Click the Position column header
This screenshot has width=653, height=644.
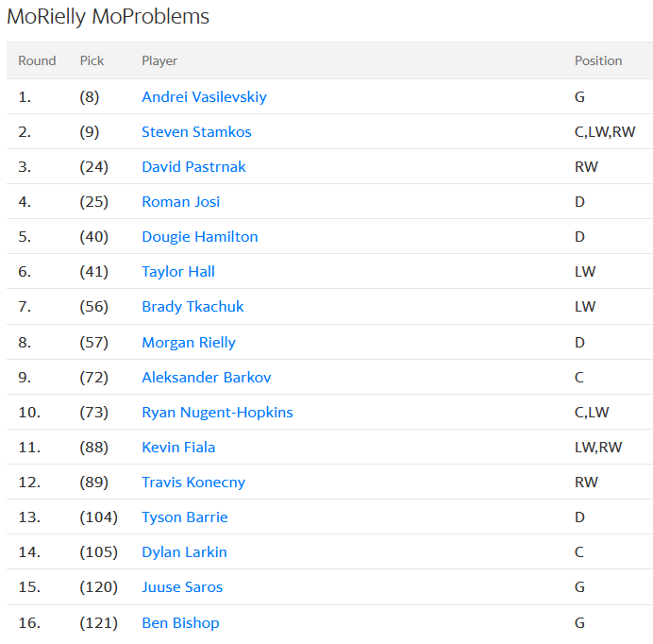[598, 60]
